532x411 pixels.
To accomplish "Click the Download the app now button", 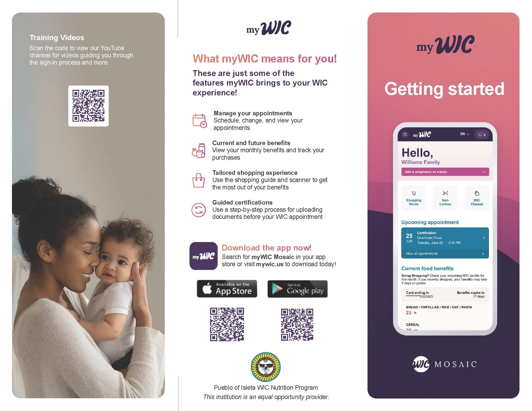I will (265, 247).
